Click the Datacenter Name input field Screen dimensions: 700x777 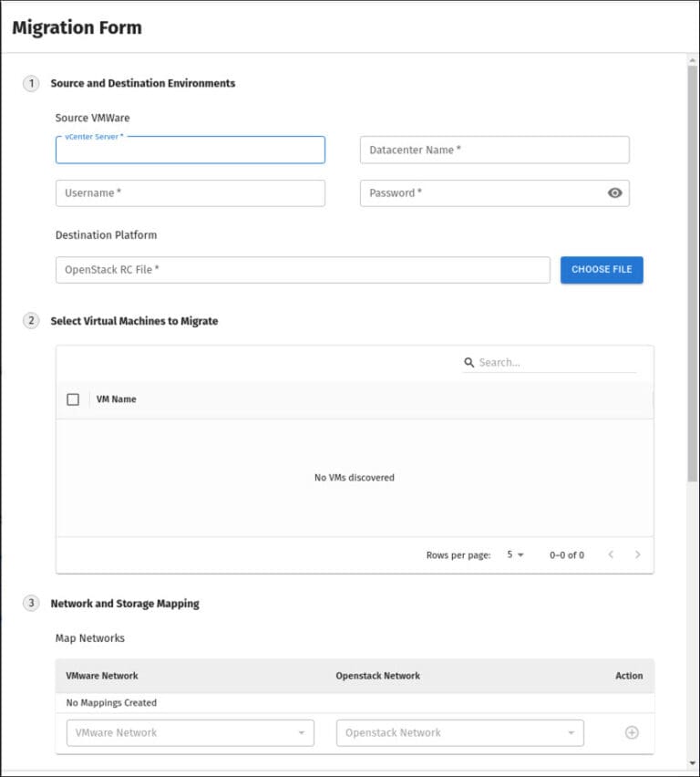(x=495, y=150)
